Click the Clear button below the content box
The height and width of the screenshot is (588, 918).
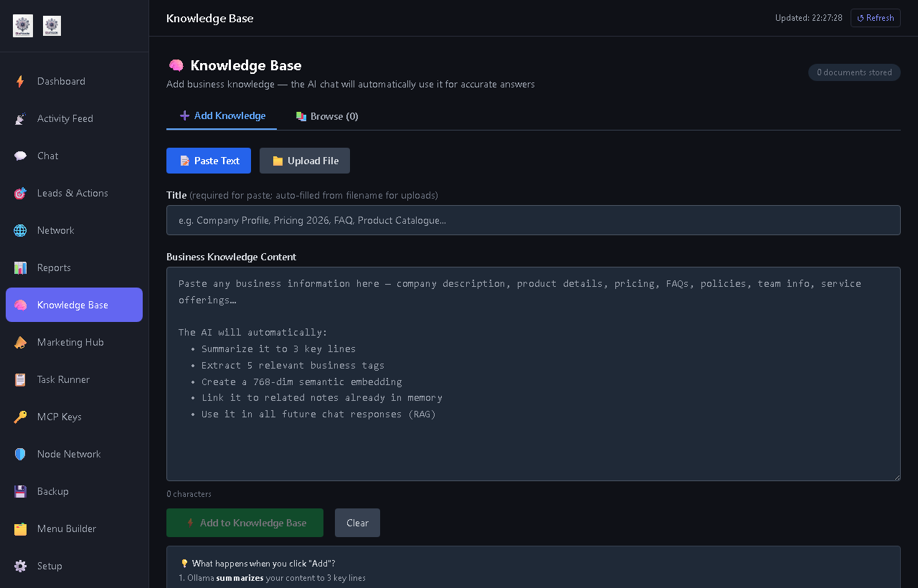coord(357,523)
